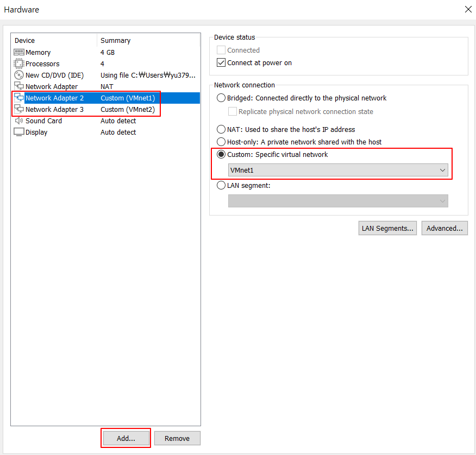Select the Bridged network radio button
Image resolution: width=476 pixels, height=455 pixels.
pos(221,98)
